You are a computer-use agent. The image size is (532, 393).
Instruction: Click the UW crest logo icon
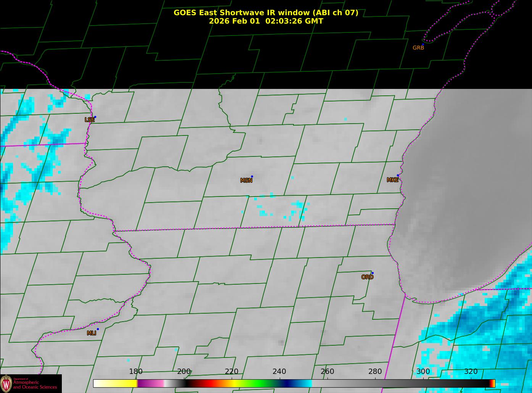pos(6,383)
